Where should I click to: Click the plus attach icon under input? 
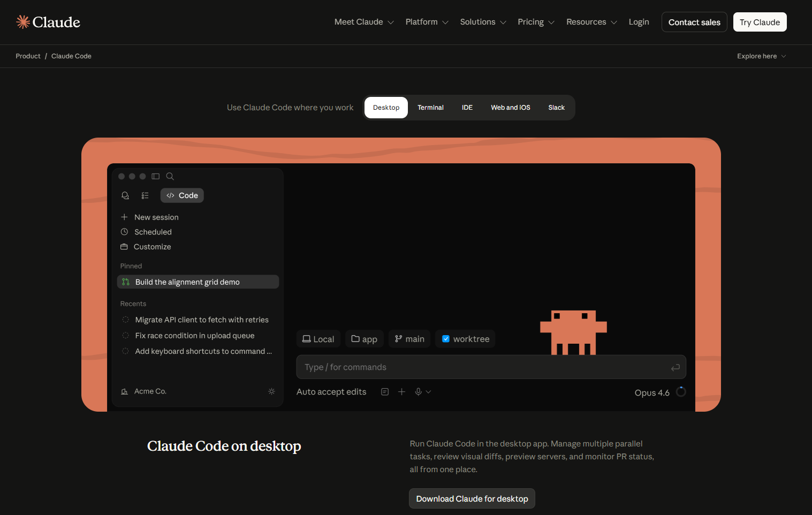(x=402, y=392)
